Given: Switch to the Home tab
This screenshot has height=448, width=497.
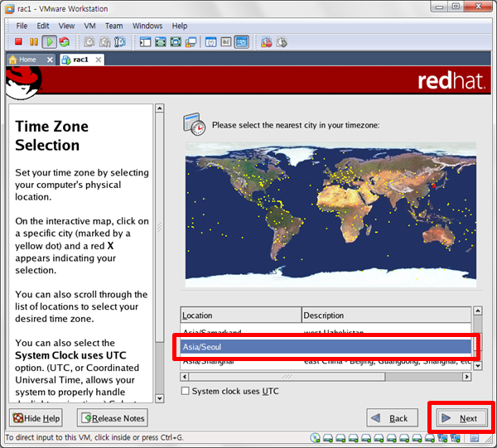Looking at the screenshot, I should point(27,60).
